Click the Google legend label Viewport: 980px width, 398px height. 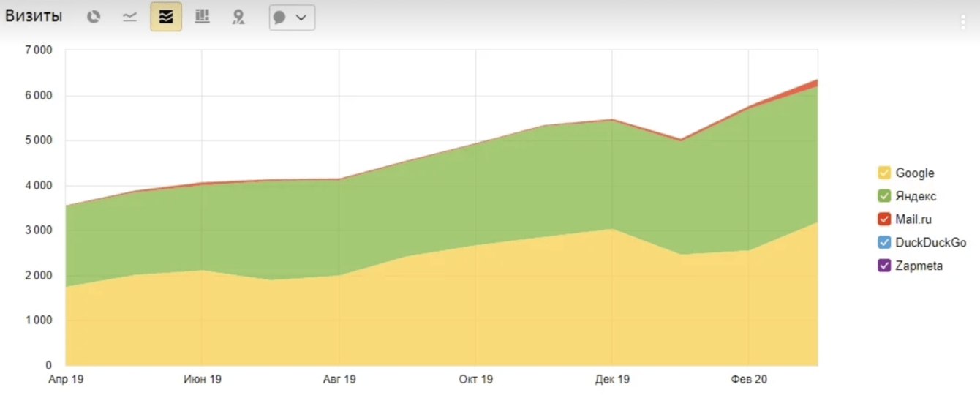pyautogui.click(x=915, y=173)
